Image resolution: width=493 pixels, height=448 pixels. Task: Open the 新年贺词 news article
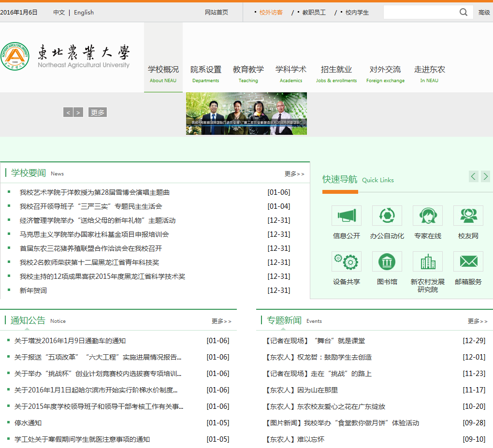click(33, 290)
